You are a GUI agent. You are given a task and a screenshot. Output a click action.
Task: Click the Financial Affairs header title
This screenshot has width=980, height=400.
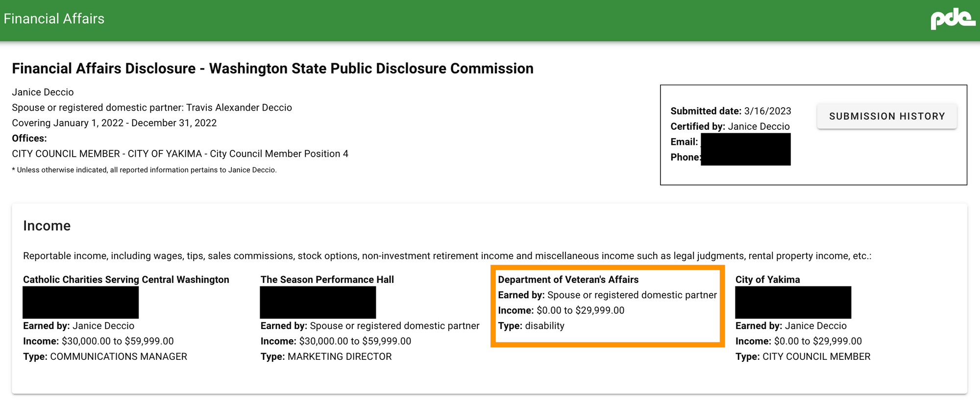tap(54, 19)
